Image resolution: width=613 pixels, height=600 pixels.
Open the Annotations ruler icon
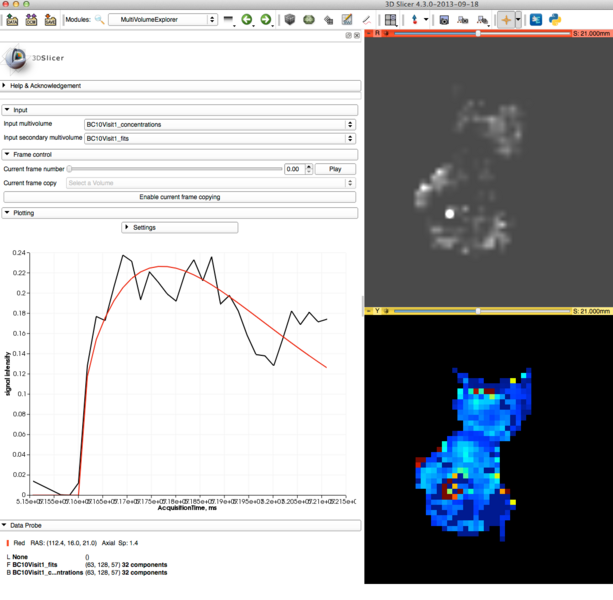[366, 20]
